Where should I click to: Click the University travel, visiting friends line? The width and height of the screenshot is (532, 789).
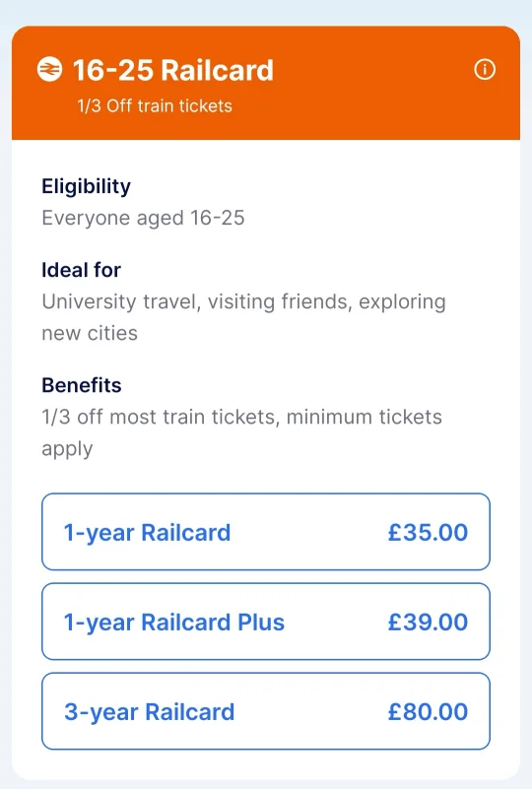click(x=243, y=302)
